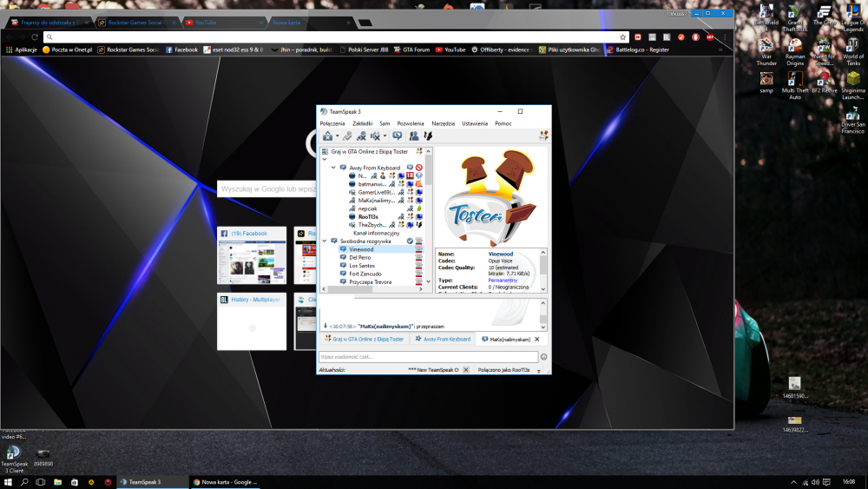Image resolution: width=868 pixels, height=489 pixels.
Task: Close the MaKs(nailmyskam) chat tab
Action: (537, 339)
